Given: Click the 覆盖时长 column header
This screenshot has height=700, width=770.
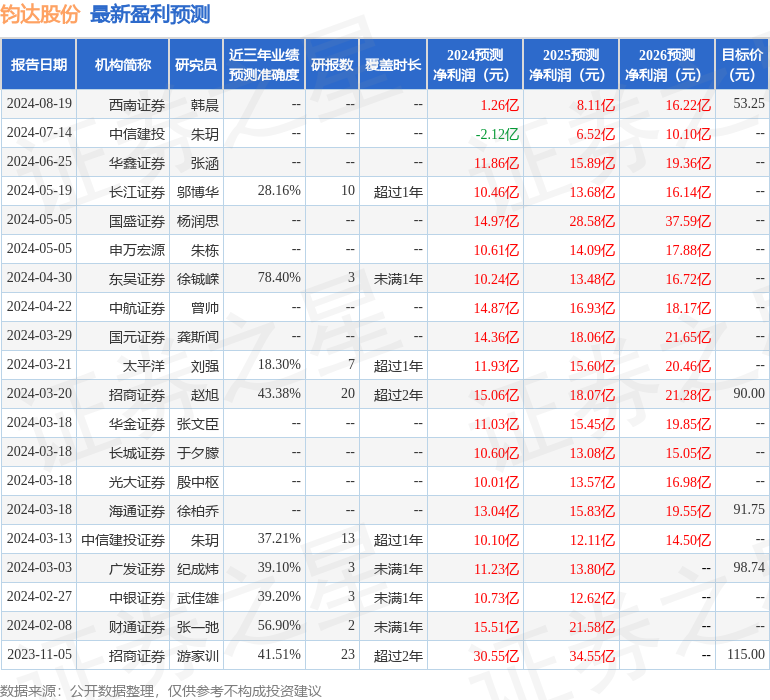Looking at the screenshot, I should 393,64.
